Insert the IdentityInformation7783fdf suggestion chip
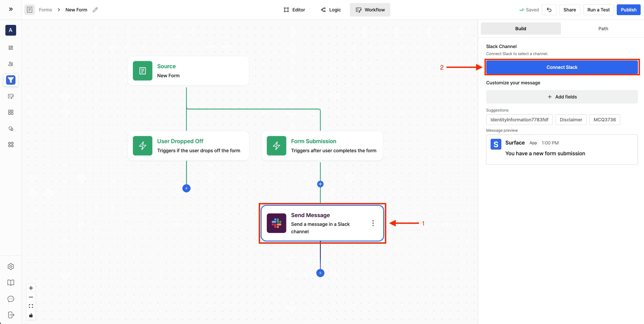The width and height of the screenshot is (644, 324). [520, 120]
